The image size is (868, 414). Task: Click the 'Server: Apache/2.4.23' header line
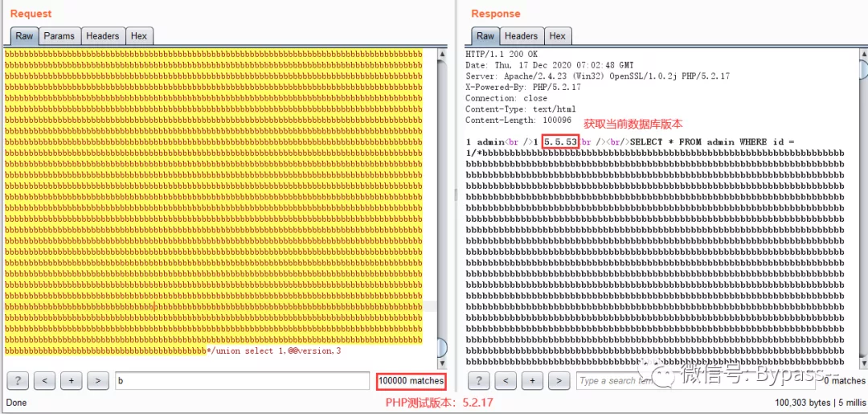tap(597, 76)
